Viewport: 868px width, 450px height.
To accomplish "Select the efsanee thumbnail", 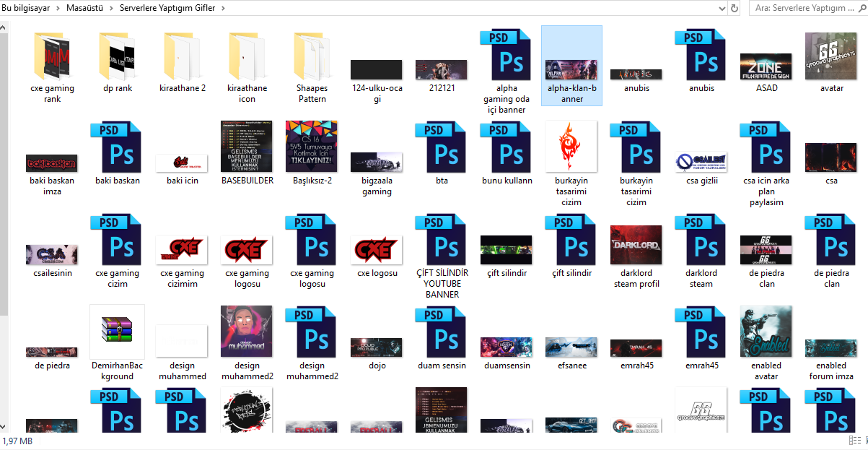I will click(x=571, y=347).
